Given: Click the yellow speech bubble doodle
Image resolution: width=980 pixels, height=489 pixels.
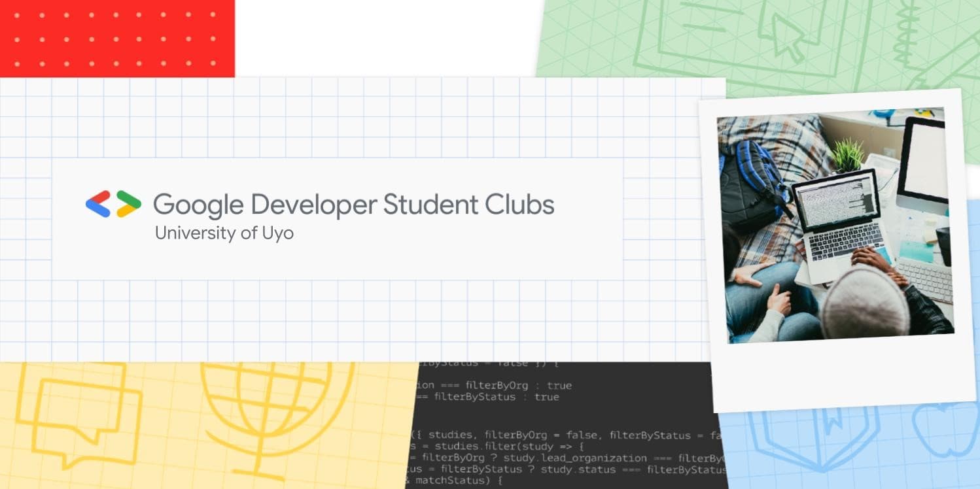Looking at the screenshot, I should pyautogui.click(x=79, y=412).
